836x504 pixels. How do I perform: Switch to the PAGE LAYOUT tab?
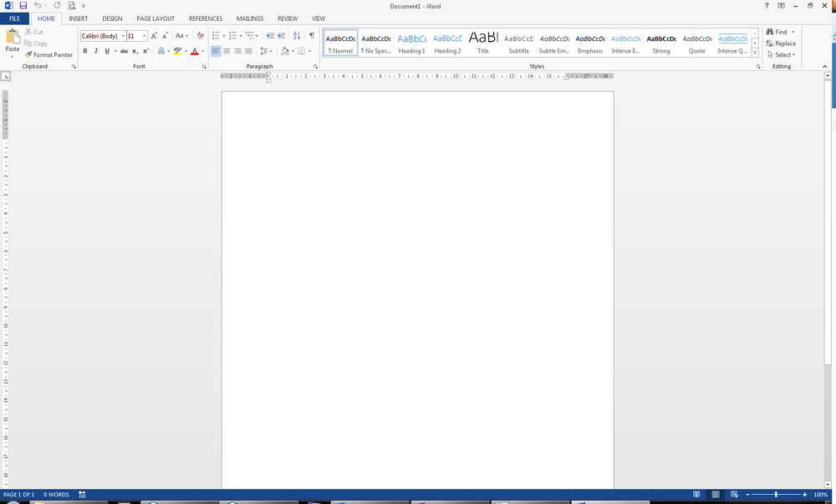(155, 18)
